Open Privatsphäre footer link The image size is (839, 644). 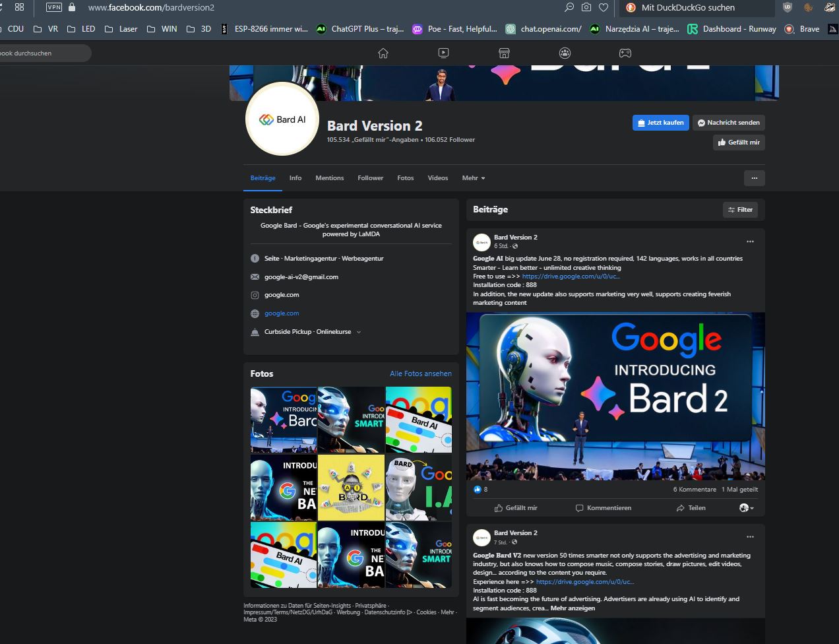[371, 605]
